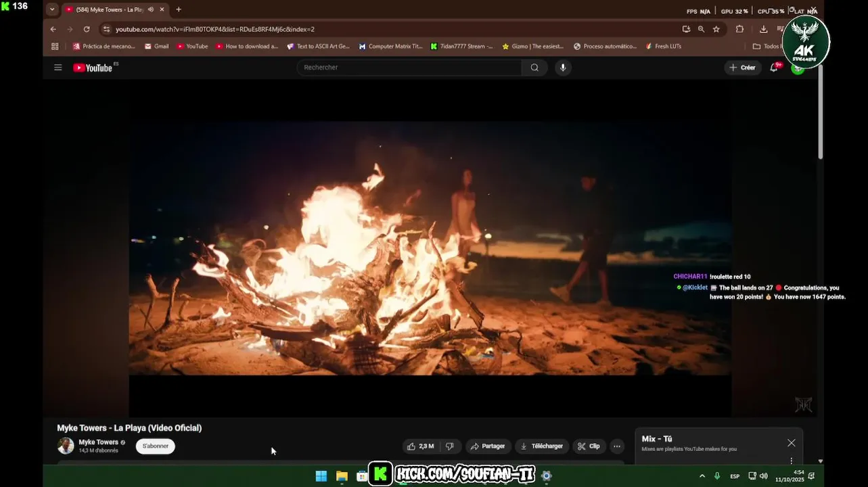868x487 pixels.
Task: Click the install app icon in address bar
Action: 686,29
